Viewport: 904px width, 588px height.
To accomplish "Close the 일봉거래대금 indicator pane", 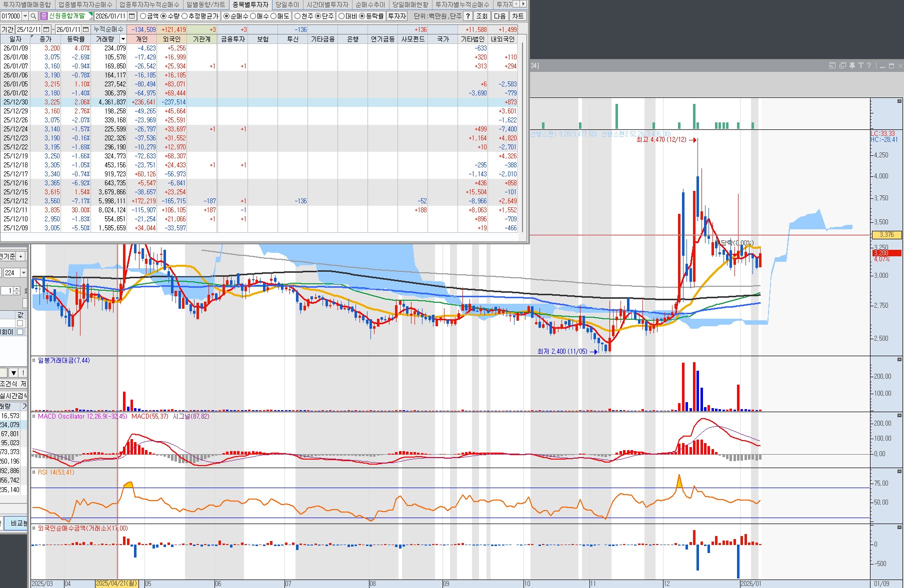I will pos(899,359).
